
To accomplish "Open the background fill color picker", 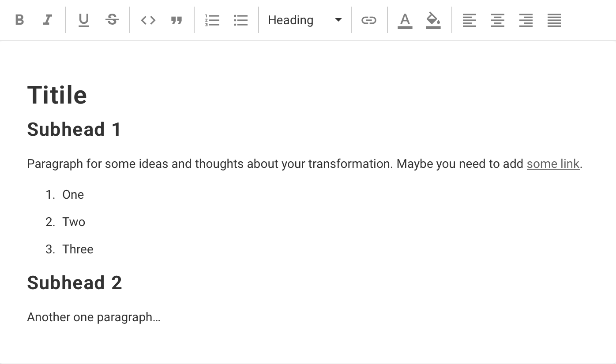I will click(x=433, y=20).
